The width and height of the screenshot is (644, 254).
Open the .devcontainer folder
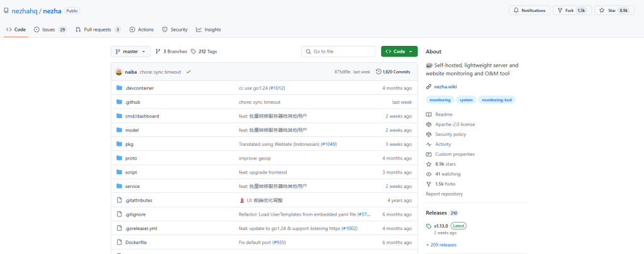[139, 88]
